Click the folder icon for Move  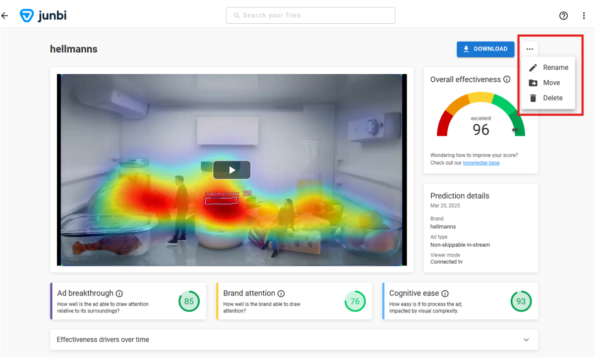533,83
